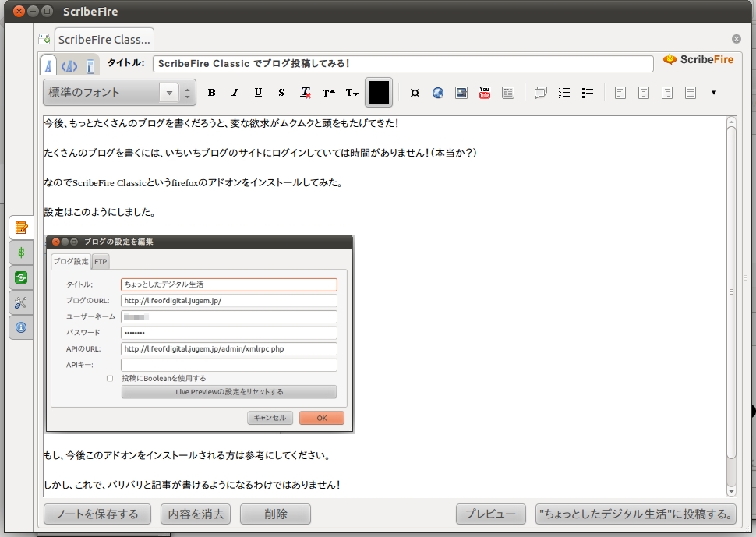
Task: Click 内容を消去 button
Action: coord(196,514)
